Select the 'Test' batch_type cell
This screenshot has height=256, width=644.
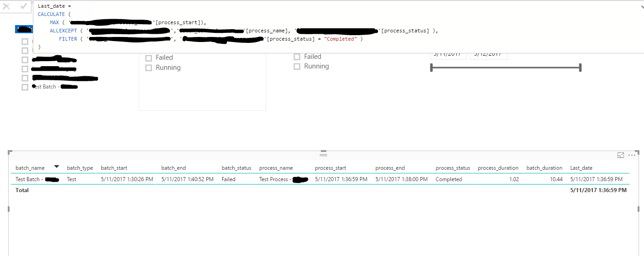click(72, 179)
